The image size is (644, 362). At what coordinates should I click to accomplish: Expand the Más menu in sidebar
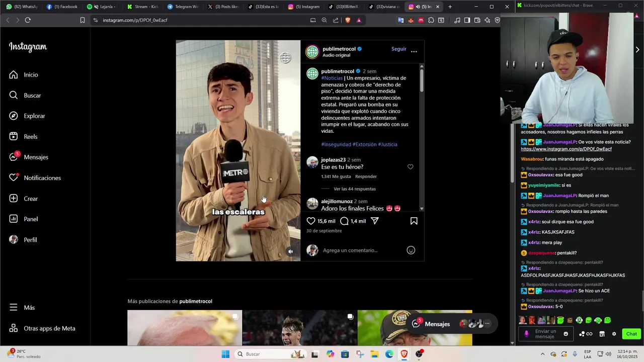(22, 307)
